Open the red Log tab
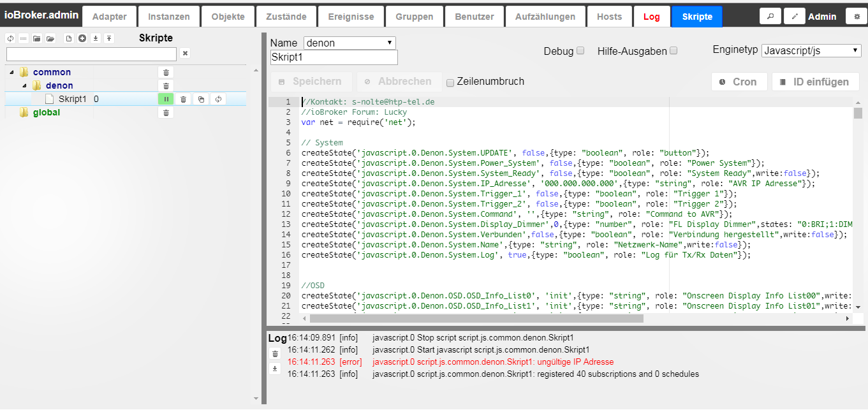The image size is (868, 410). coord(652,17)
